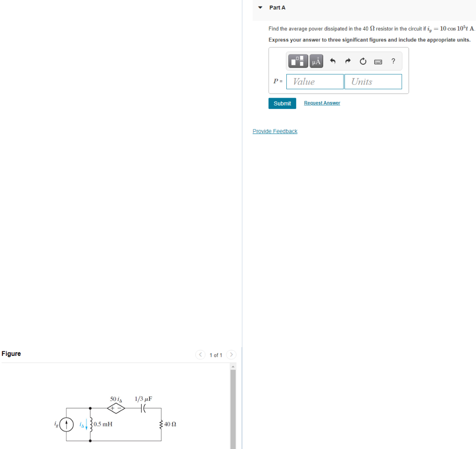Open the Provide Feedback link
The height and width of the screenshot is (449, 476).
pyautogui.click(x=275, y=131)
